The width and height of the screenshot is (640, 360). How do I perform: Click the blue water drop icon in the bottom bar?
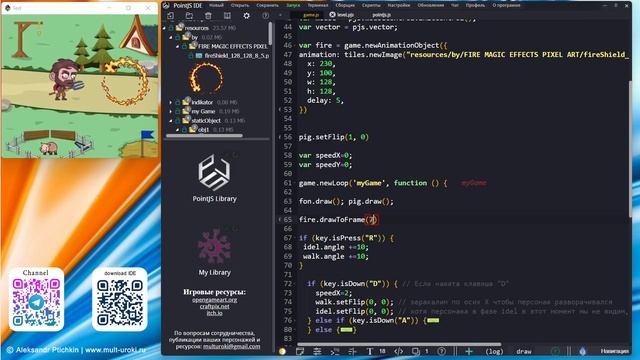[x=582, y=351]
